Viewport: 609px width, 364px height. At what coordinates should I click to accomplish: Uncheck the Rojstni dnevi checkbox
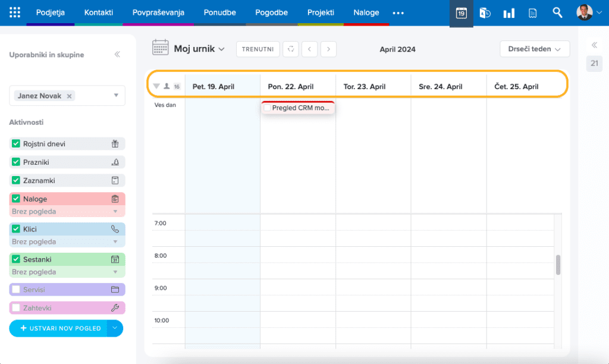(x=16, y=144)
